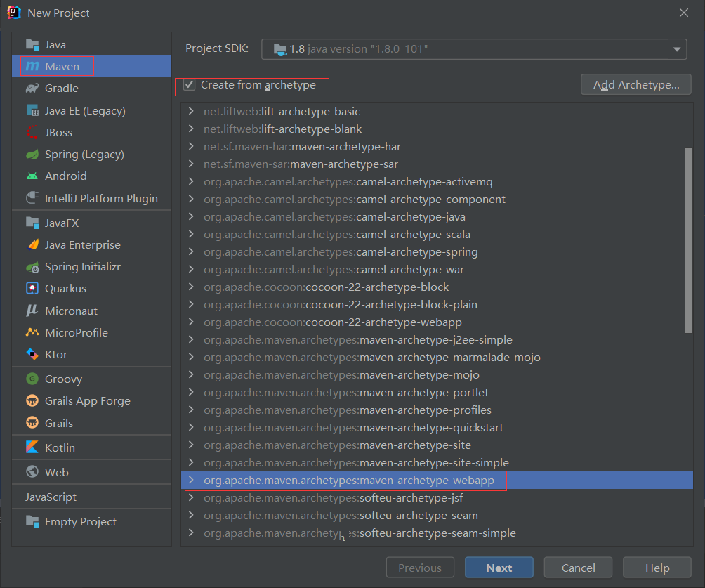
Task: Expand the maven-archetype-har entry
Action: tap(191, 146)
